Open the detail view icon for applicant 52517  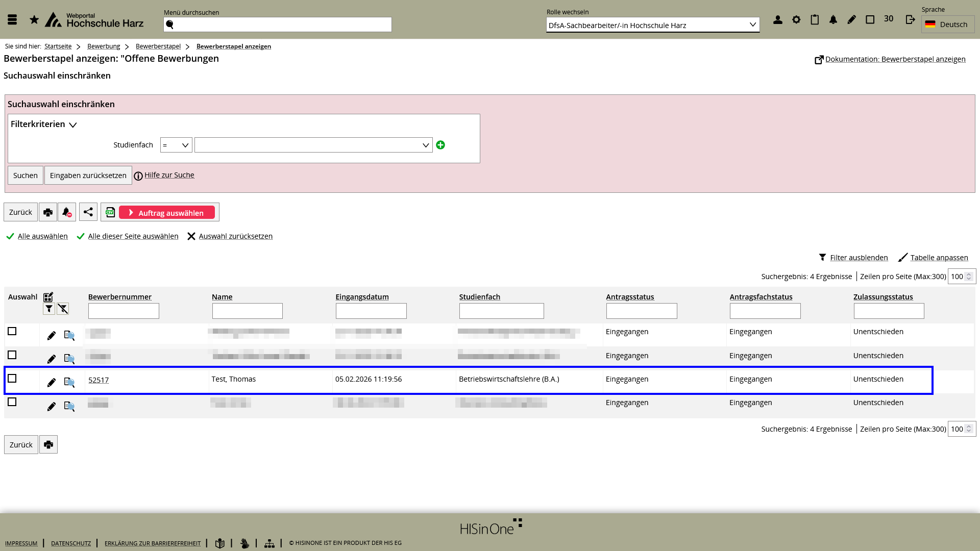pyautogui.click(x=69, y=382)
